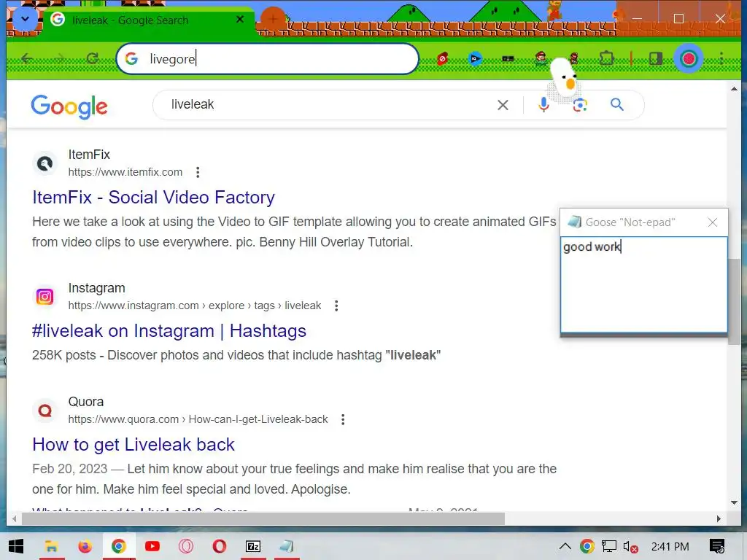Open the Extensions puzzle piece menu

[606, 58]
